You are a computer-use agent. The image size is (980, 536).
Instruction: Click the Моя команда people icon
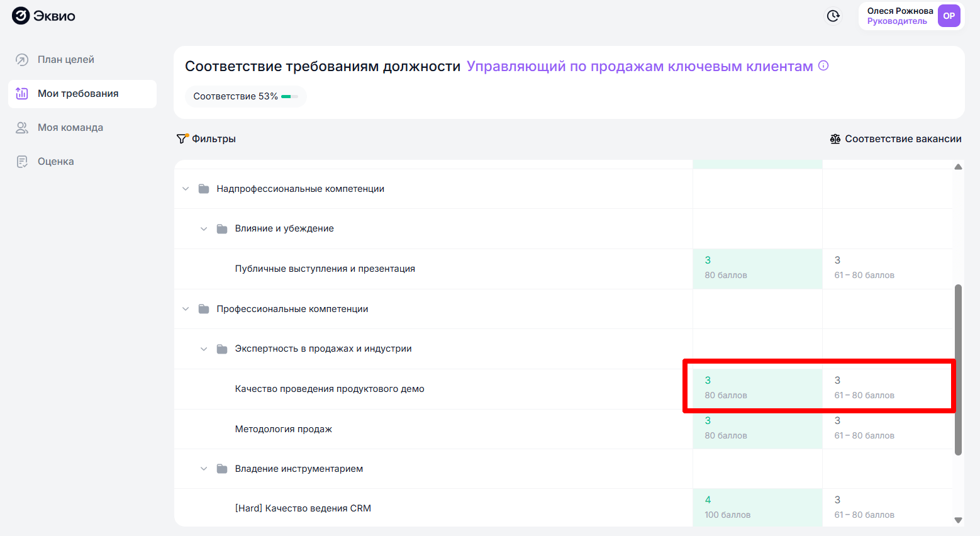tap(22, 128)
